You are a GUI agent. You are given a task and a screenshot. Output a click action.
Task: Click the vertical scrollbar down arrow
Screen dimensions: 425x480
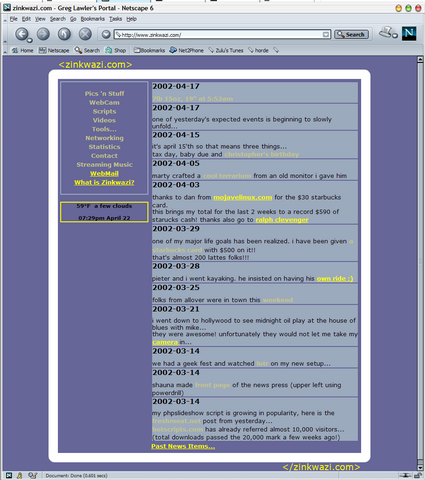coord(420,467)
